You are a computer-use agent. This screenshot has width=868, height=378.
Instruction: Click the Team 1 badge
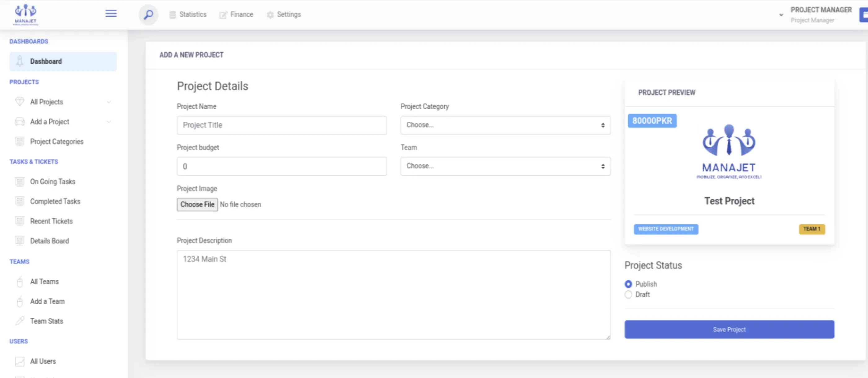point(812,229)
